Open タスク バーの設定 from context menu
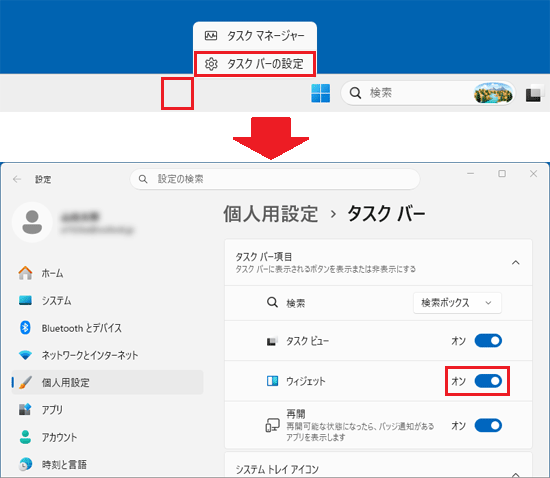Viewport: 550px width, 478px height. click(255, 64)
